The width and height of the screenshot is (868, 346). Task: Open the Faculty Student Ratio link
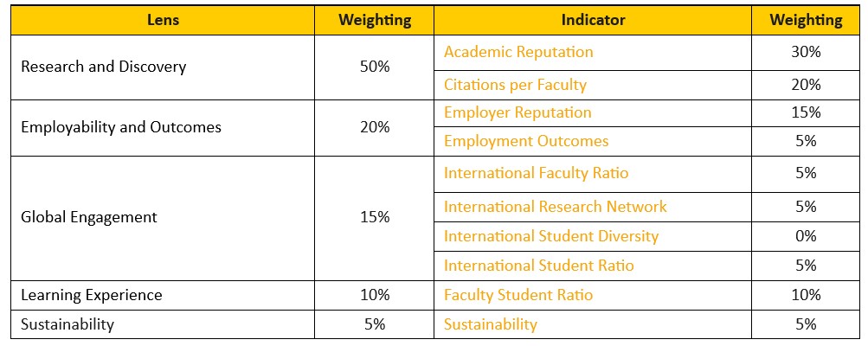518,295
